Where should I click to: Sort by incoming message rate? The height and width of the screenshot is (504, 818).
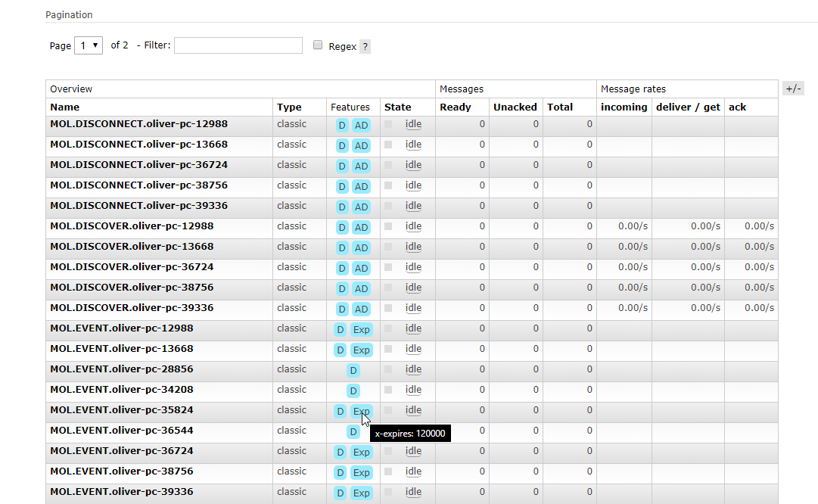click(x=624, y=107)
